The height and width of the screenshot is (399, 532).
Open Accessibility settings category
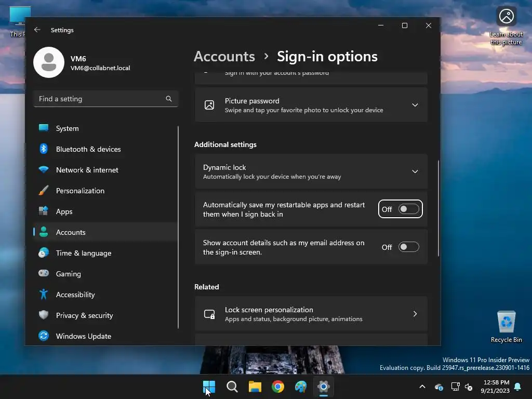click(105, 295)
